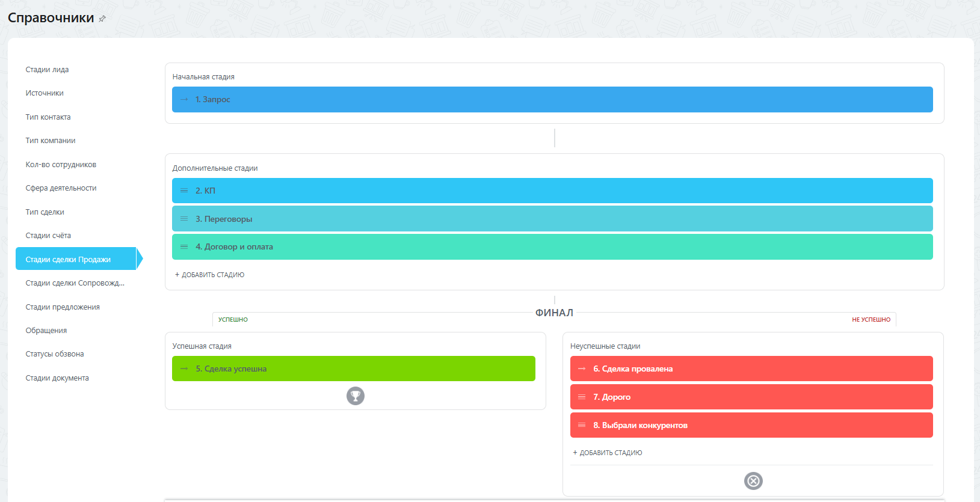Open Стадии сделки Сопровожд... directory

tap(75, 283)
